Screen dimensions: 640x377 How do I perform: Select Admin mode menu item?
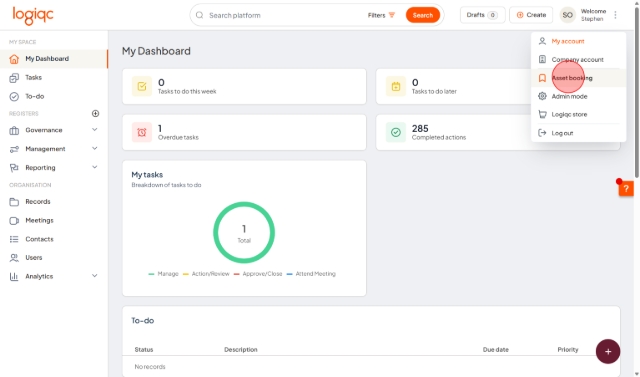(578, 96)
